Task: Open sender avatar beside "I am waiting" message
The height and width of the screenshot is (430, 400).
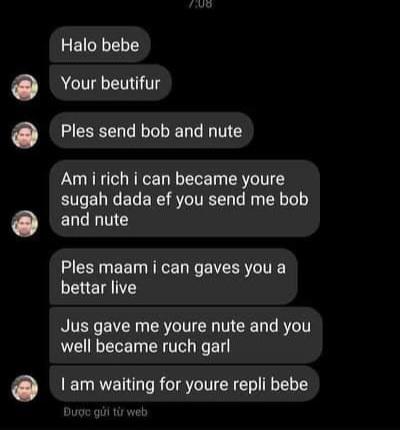Action: [x=25, y=388]
